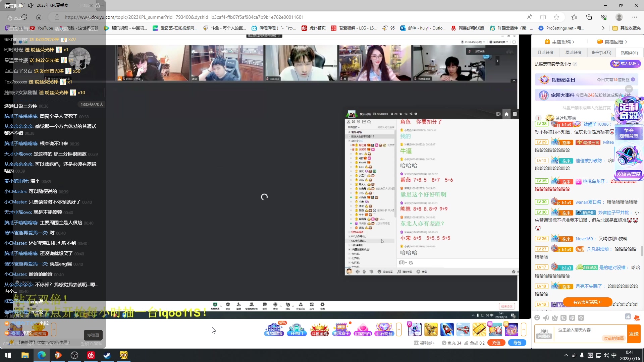
Task: Mute the speaker in the YY window
Action: click(x=357, y=271)
